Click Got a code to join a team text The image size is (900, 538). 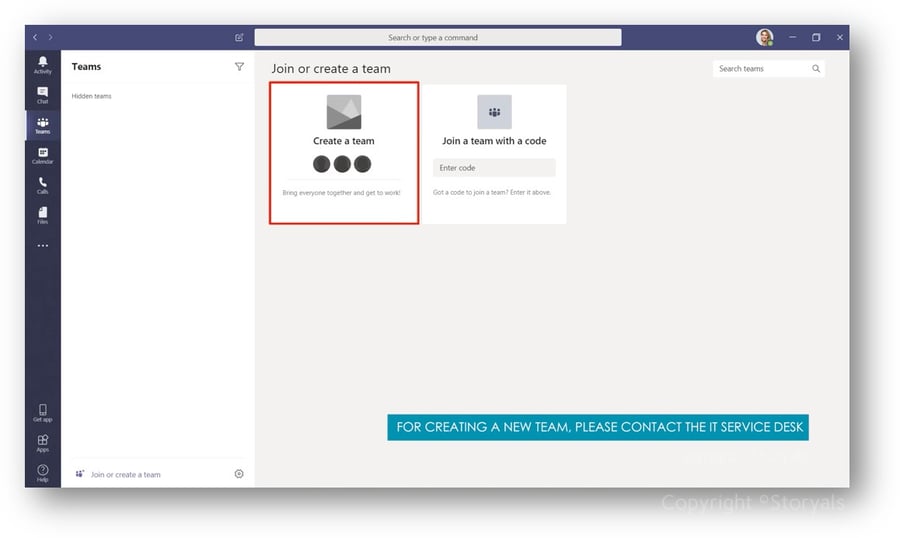tap(492, 192)
